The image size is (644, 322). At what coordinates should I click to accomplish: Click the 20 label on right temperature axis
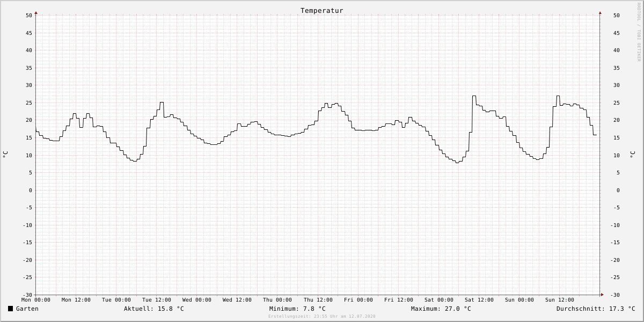coord(616,120)
